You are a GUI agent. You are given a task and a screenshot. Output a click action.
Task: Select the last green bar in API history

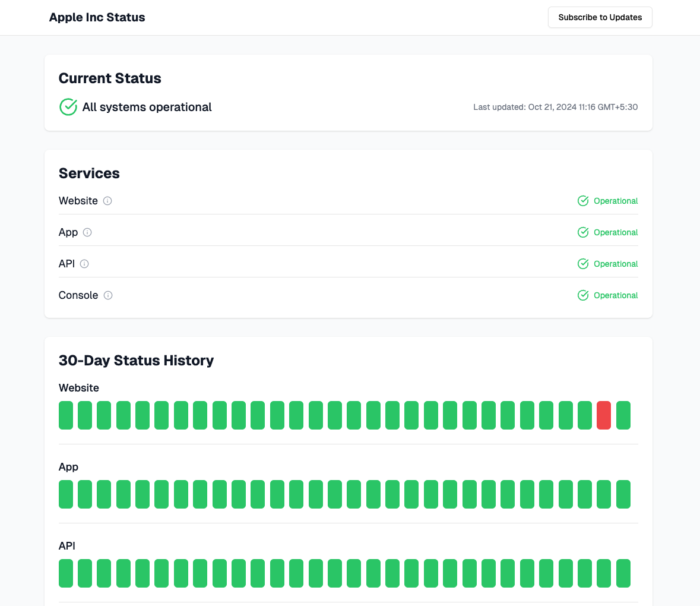[623, 573]
